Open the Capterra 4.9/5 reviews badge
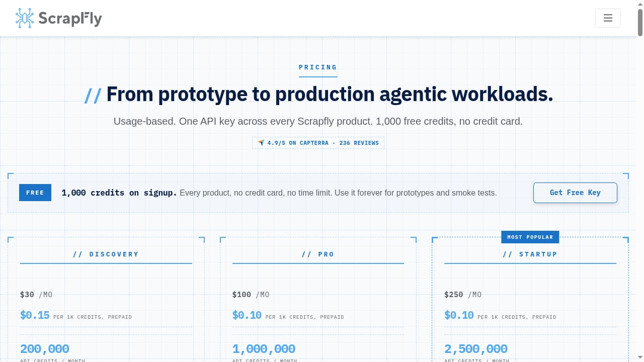 point(318,143)
